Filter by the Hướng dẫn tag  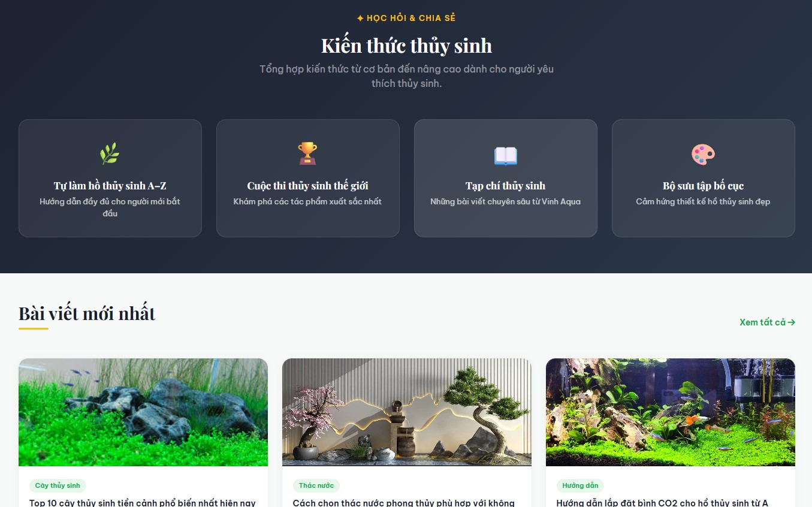click(580, 485)
